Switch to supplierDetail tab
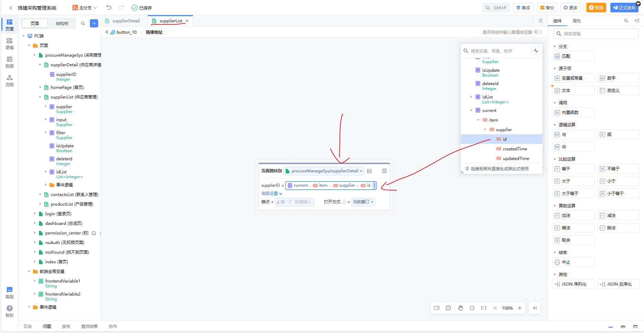 pyautogui.click(x=126, y=21)
